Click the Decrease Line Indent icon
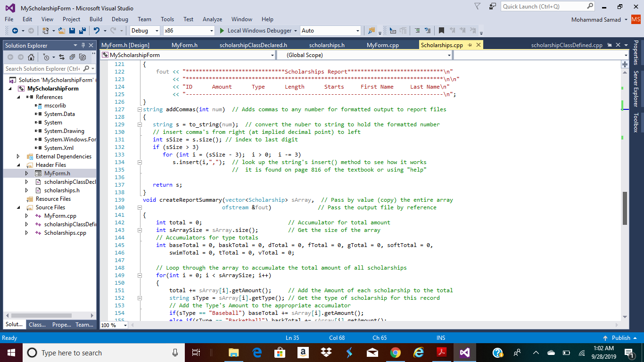The height and width of the screenshot is (362, 644). (417, 31)
